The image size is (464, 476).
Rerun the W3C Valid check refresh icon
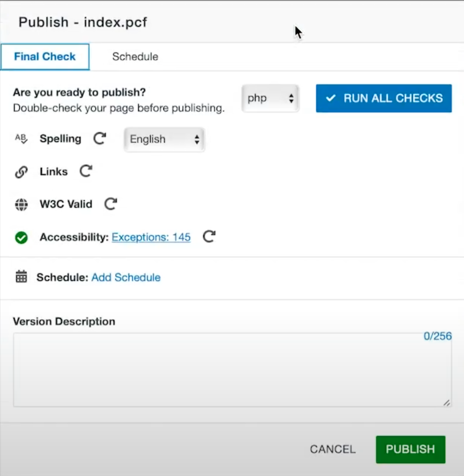pos(111,204)
